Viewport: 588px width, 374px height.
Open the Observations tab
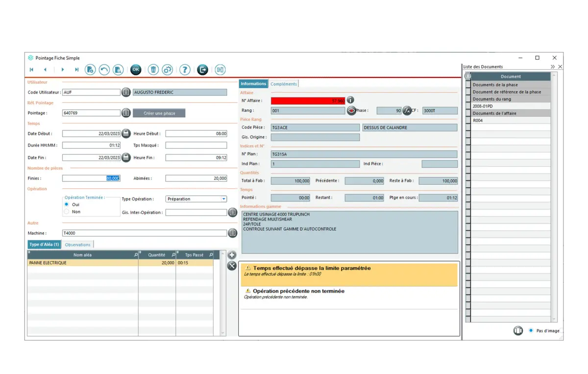77,244
